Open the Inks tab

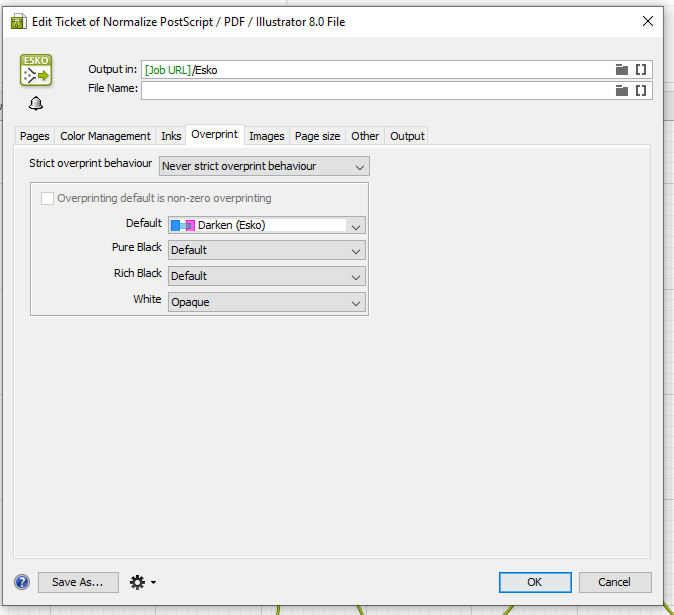171,136
